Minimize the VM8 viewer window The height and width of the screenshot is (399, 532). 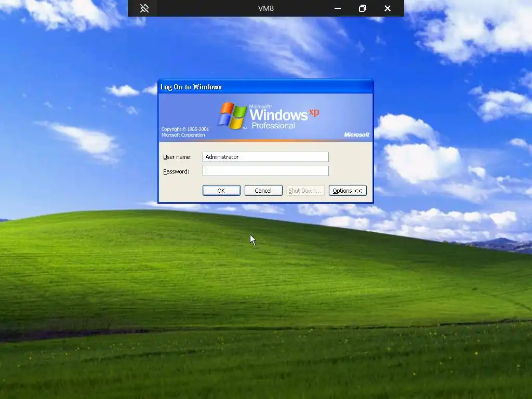[x=337, y=8]
